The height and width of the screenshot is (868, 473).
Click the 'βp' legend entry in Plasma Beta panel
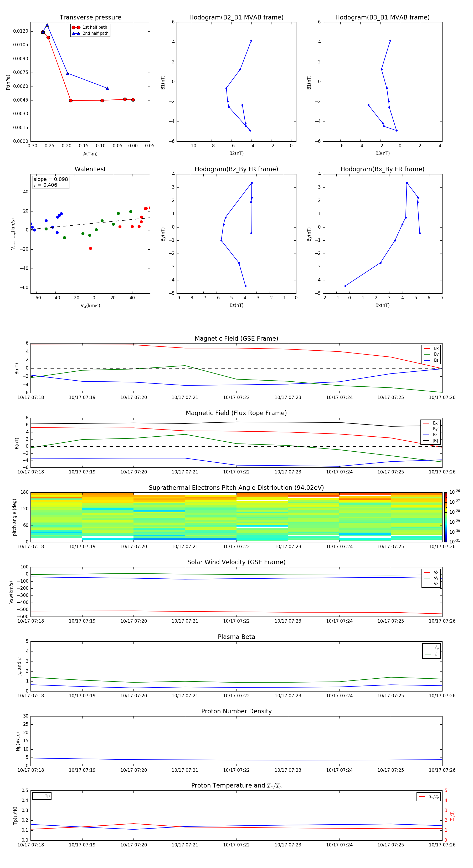coord(431,647)
